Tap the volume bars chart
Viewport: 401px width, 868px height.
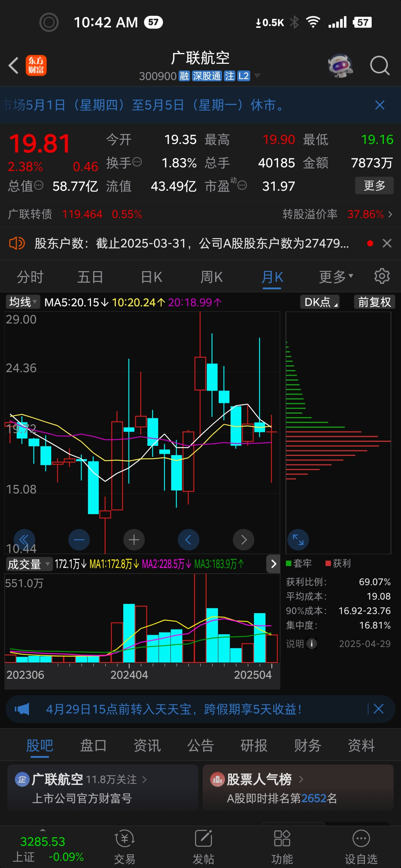point(142,618)
